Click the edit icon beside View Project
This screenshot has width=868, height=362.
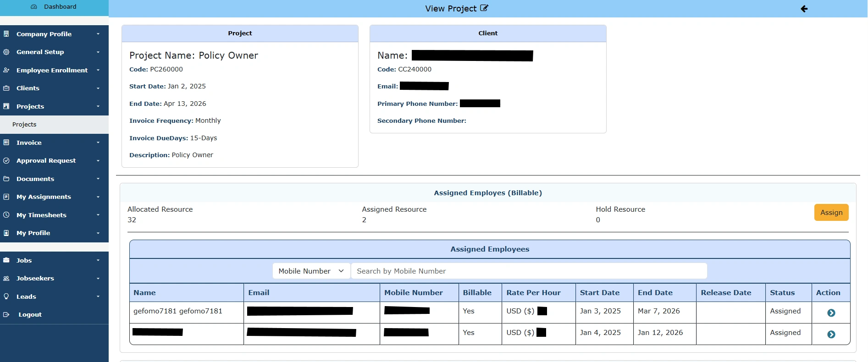(484, 8)
